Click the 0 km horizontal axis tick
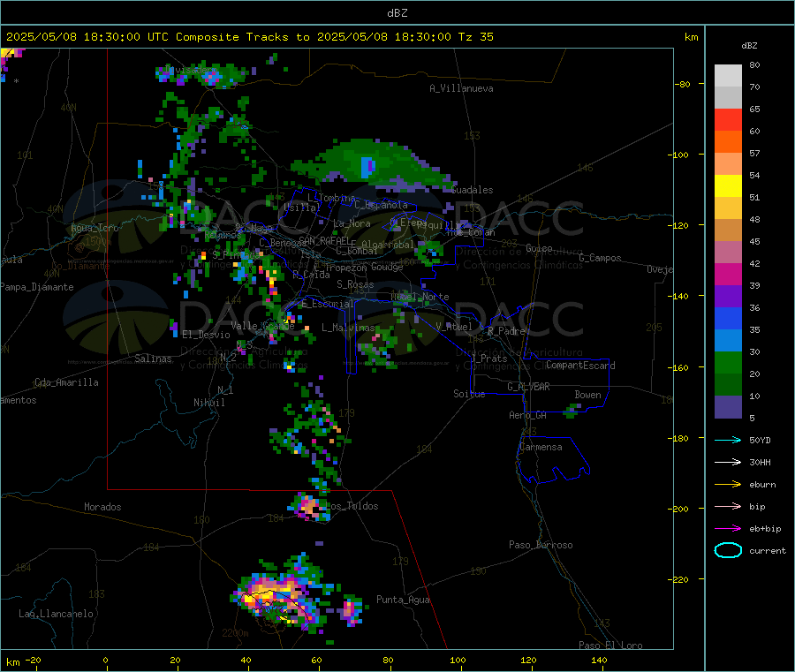795x672 pixels. pos(105,660)
